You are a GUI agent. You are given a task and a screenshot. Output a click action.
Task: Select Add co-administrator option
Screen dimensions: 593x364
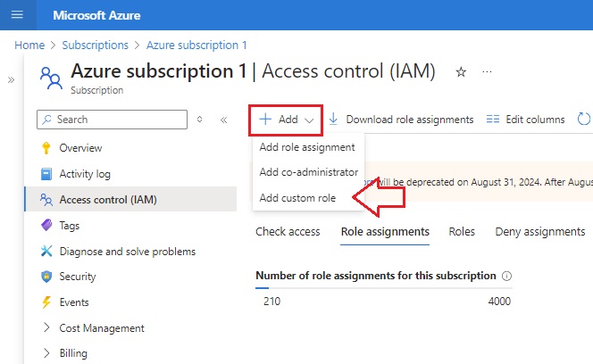pos(309,172)
